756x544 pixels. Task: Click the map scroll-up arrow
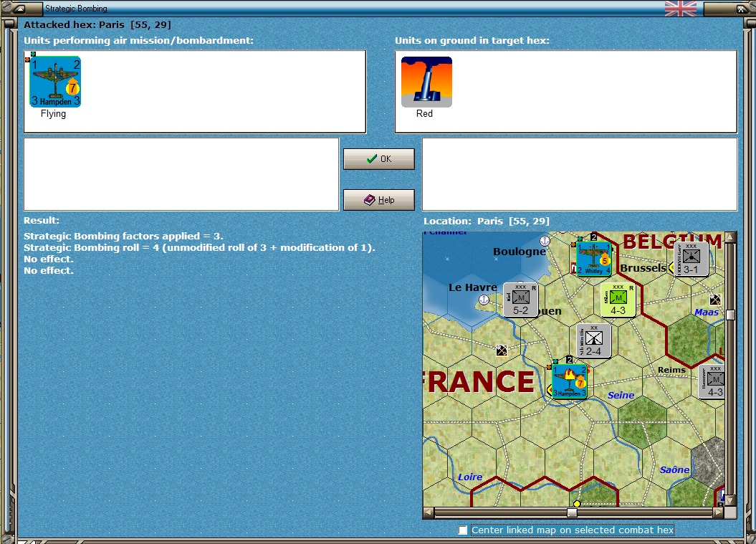point(730,237)
